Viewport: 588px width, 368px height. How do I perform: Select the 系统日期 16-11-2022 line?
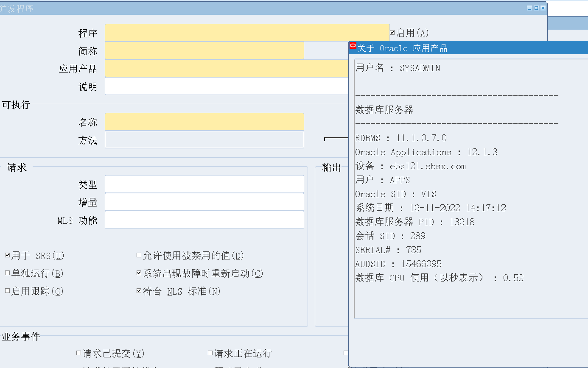[431, 208]
